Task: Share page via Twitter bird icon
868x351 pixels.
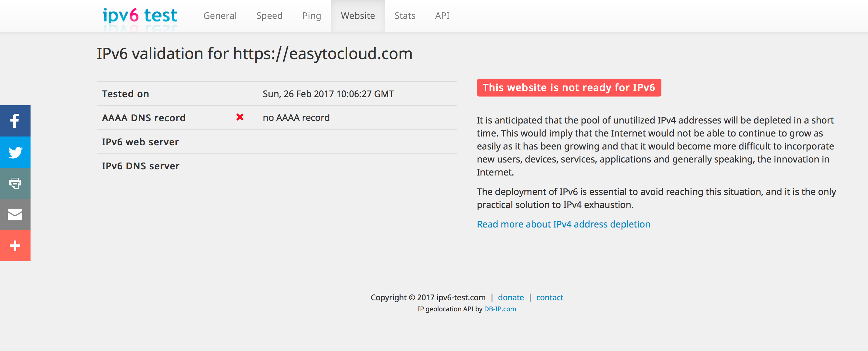Action: [15, 152]
